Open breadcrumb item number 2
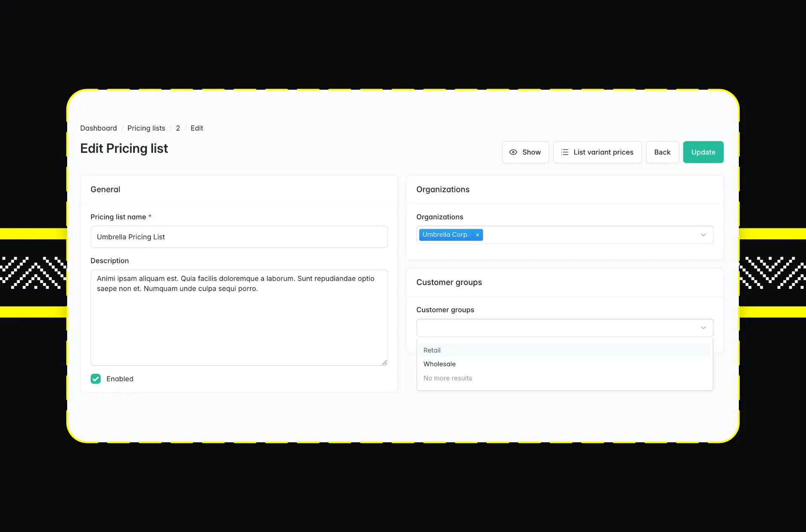Viewport: 806px width, 532px height. point(178,128)
